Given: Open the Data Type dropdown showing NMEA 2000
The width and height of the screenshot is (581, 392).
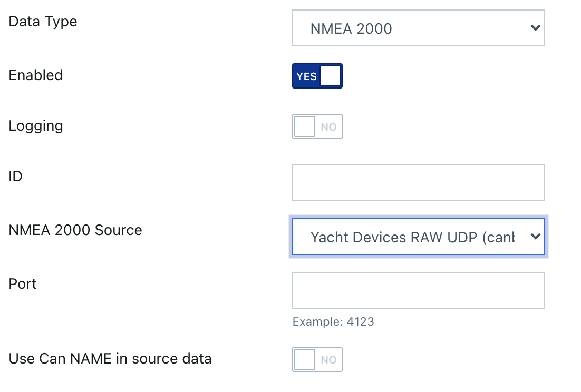Looking at the screenshot, I should tap(418, 28).
